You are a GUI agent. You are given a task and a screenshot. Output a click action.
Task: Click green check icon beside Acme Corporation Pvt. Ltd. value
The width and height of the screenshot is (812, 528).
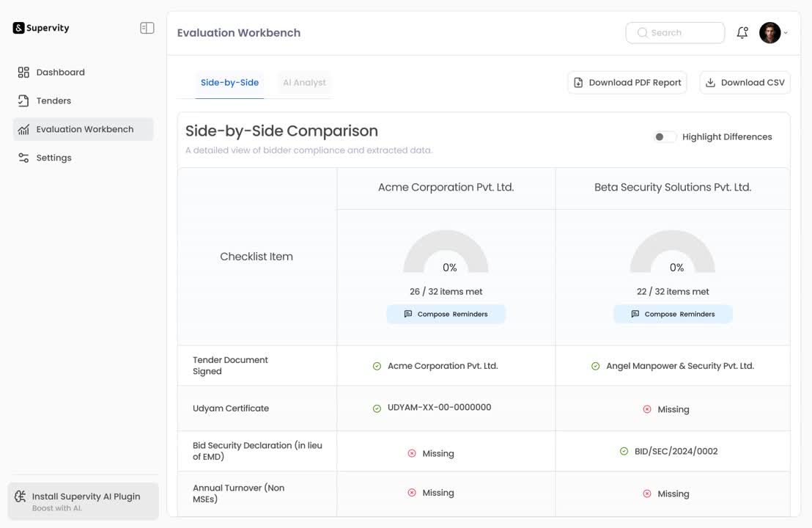point(377,367)
